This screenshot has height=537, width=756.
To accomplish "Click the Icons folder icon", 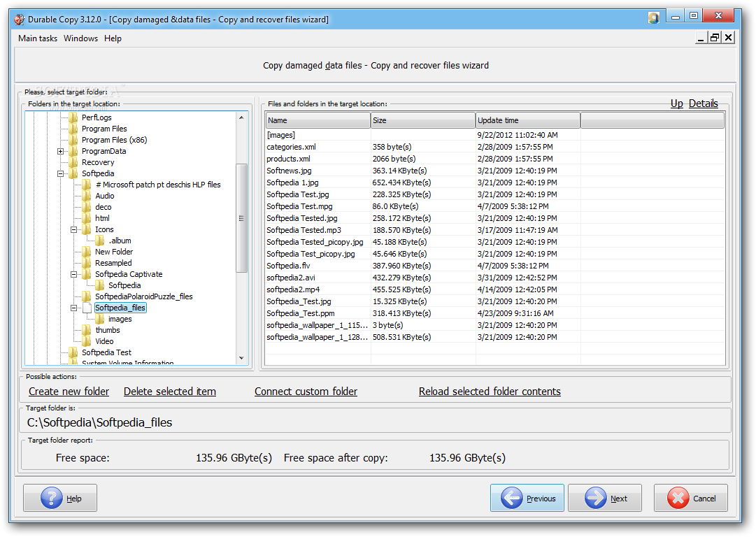I will 87,229.
